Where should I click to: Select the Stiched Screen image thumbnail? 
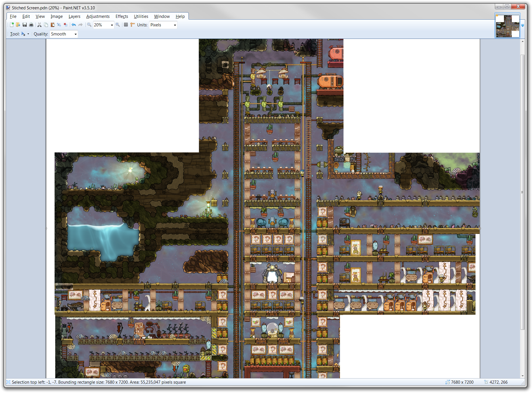tap(507, 26)
